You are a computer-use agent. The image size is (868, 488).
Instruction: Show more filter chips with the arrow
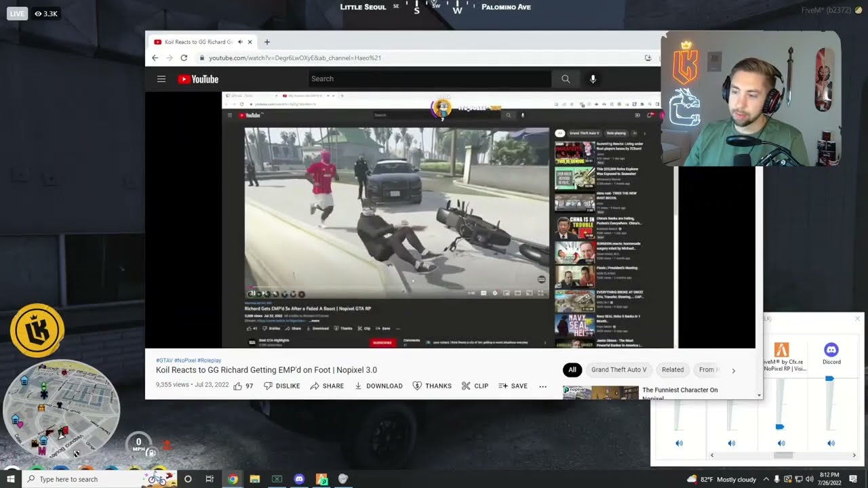pyautogui.click(x=733, y=370)
